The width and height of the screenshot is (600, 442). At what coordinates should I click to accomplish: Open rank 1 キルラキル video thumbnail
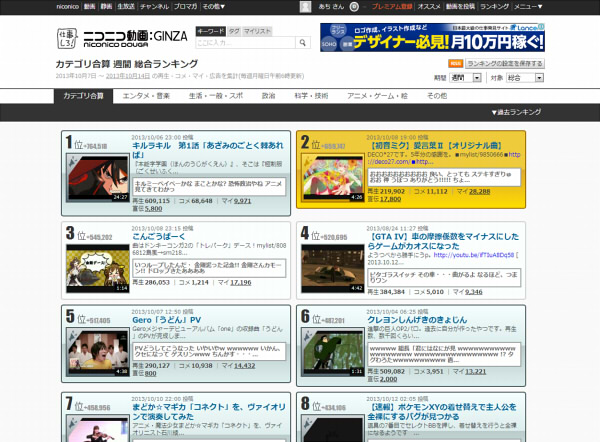coord(98,178)
